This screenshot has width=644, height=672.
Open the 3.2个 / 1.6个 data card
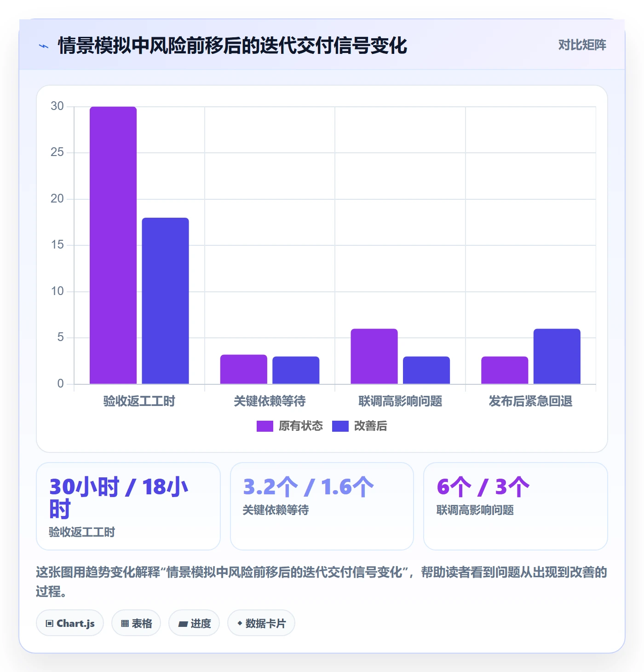point(322,506)
